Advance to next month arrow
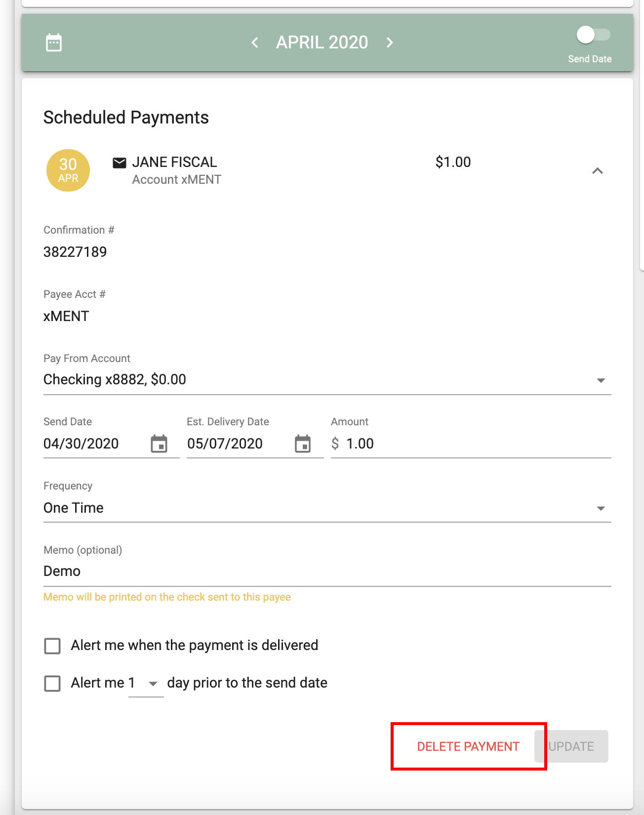Screen dimensions: 644x815 coord(390,42)
